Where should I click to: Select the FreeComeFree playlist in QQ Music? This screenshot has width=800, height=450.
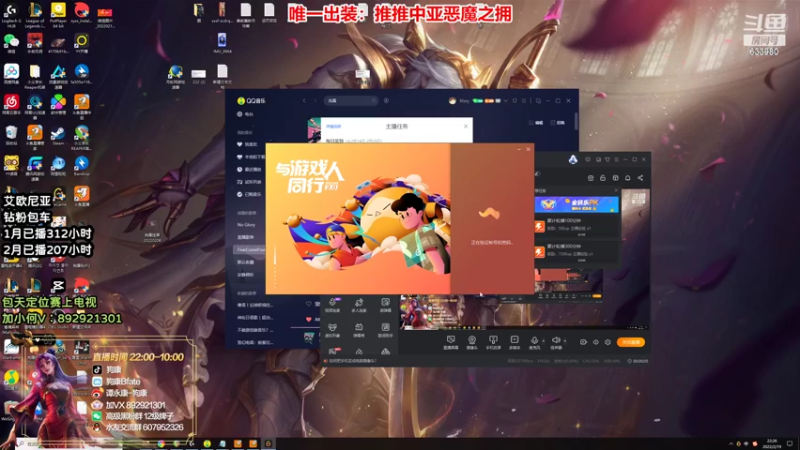[250, 249]
